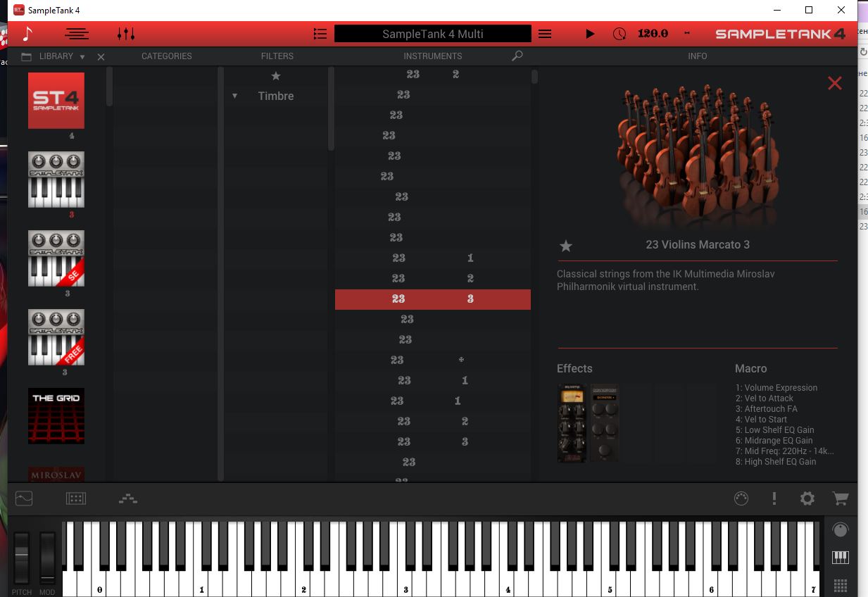868x597 pixels.
Task: Click macro 3: Aftertouch FA
Action: tap(767, 409)
